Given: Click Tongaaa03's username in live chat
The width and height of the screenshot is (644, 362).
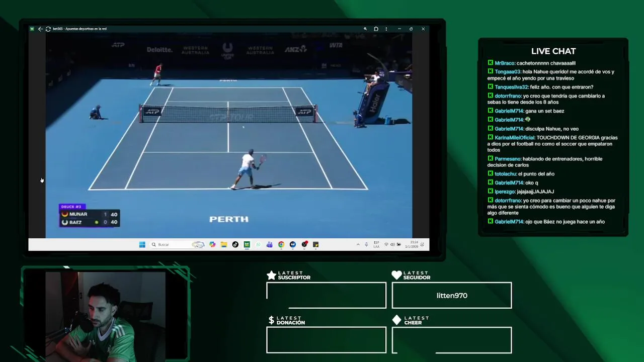Looking at the screenshot, I should click(508, 72).
